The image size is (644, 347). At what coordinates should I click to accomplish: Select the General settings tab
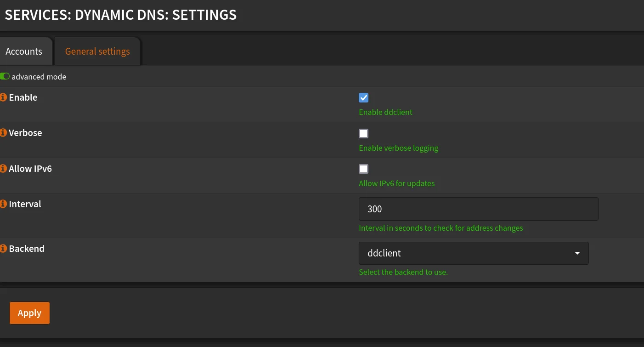(97, 51)
